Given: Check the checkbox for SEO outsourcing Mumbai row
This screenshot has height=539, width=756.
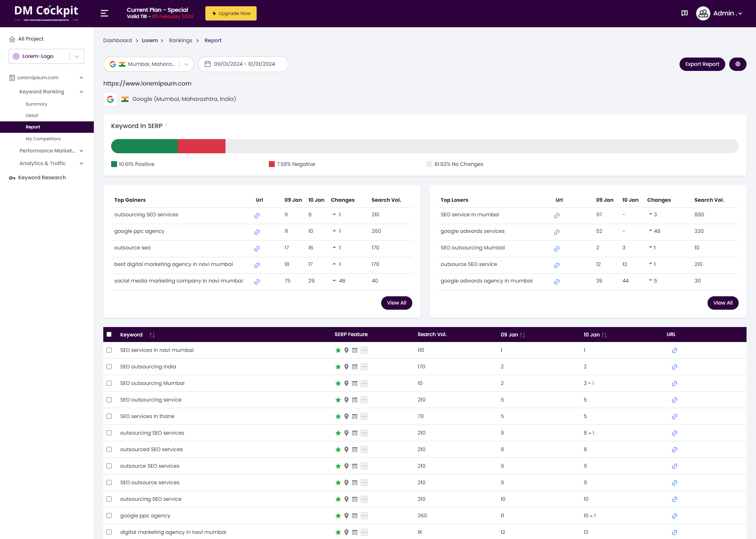Looking at the screenshot, I should pos(109,383).
